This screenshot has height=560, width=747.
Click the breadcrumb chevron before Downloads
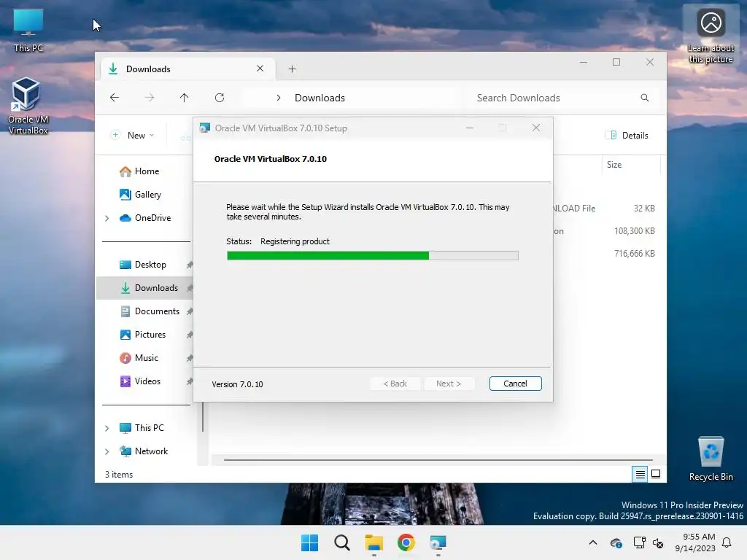point(279,98)
